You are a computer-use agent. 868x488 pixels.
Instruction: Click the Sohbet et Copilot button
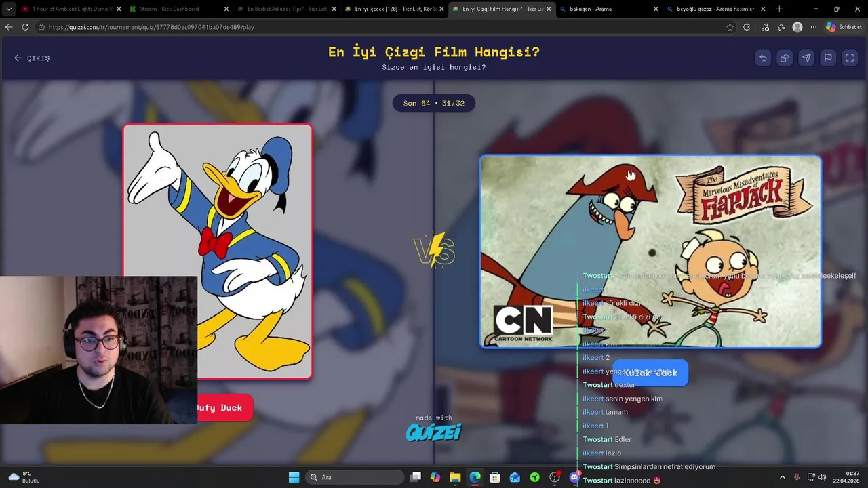[844, 27]
